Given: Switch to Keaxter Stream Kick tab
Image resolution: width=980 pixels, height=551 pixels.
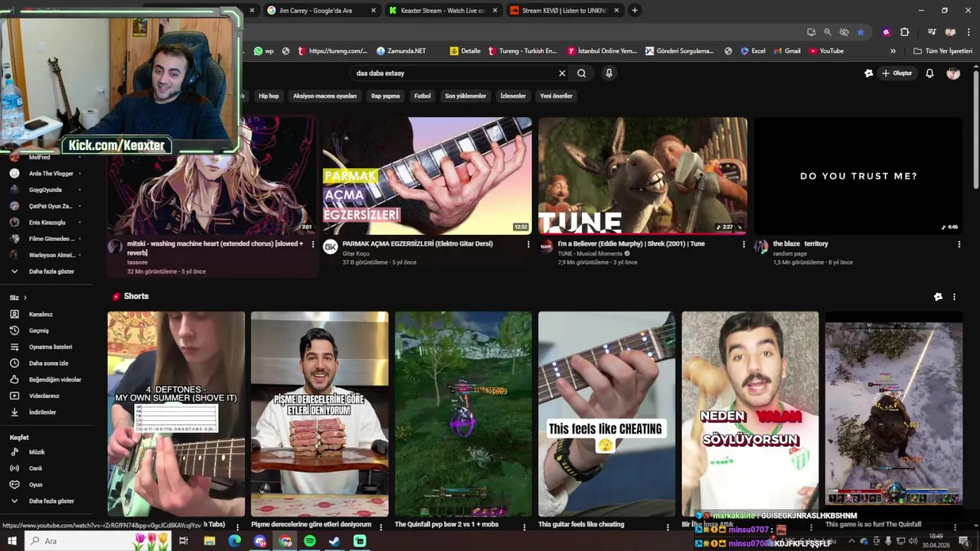Looking at the screenshot, I should (x=443, y=11).
